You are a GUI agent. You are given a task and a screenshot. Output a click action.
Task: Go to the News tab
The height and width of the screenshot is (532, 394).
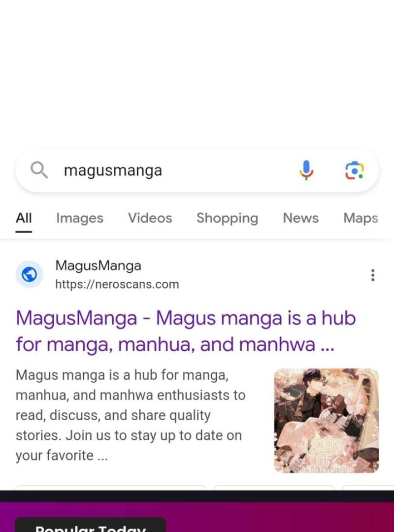pyautogui.click(x=301, y=218)
